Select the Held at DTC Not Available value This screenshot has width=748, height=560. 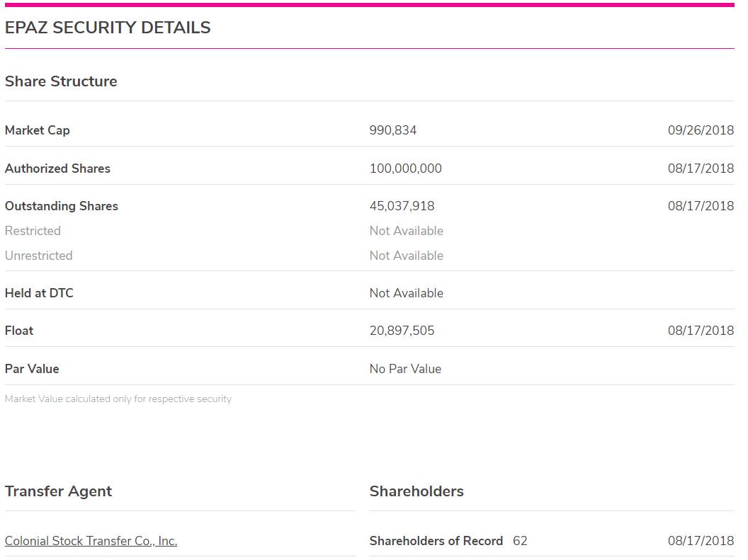[x=407, y=292]
